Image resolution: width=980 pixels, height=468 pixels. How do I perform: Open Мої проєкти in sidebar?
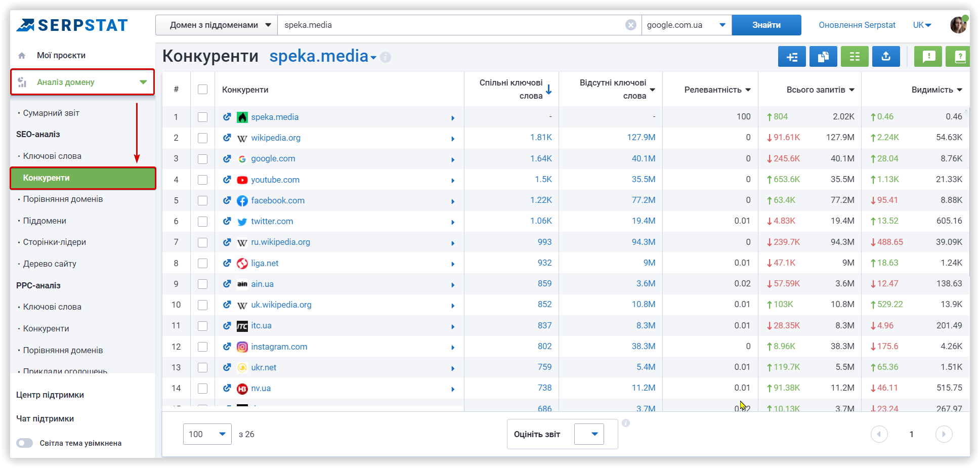coord(61,56)
